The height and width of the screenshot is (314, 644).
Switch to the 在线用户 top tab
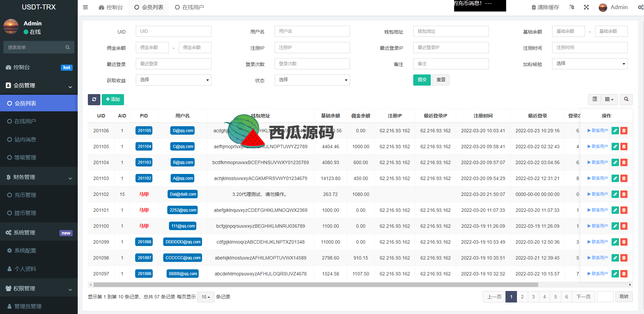tap(189, 7)
